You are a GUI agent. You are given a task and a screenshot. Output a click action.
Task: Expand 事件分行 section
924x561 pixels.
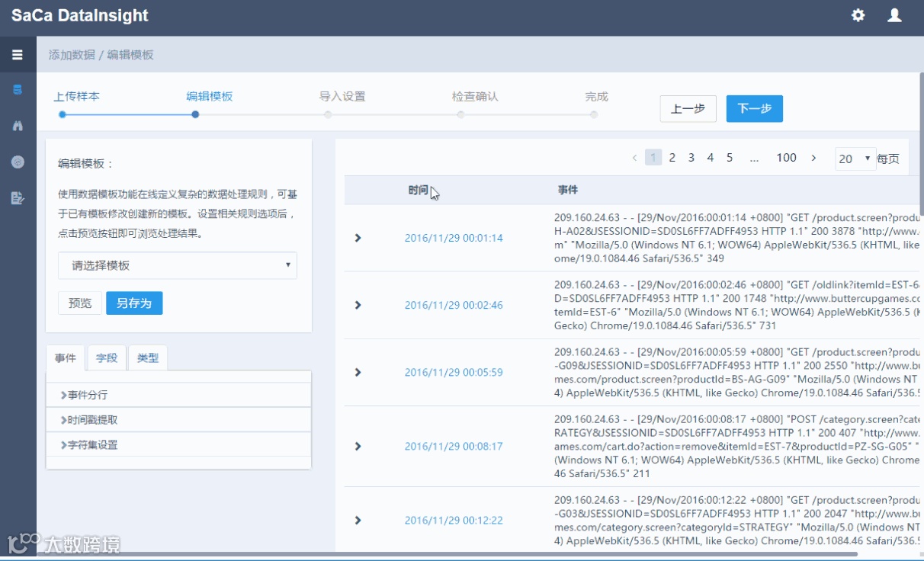click(x=178, y=395)
